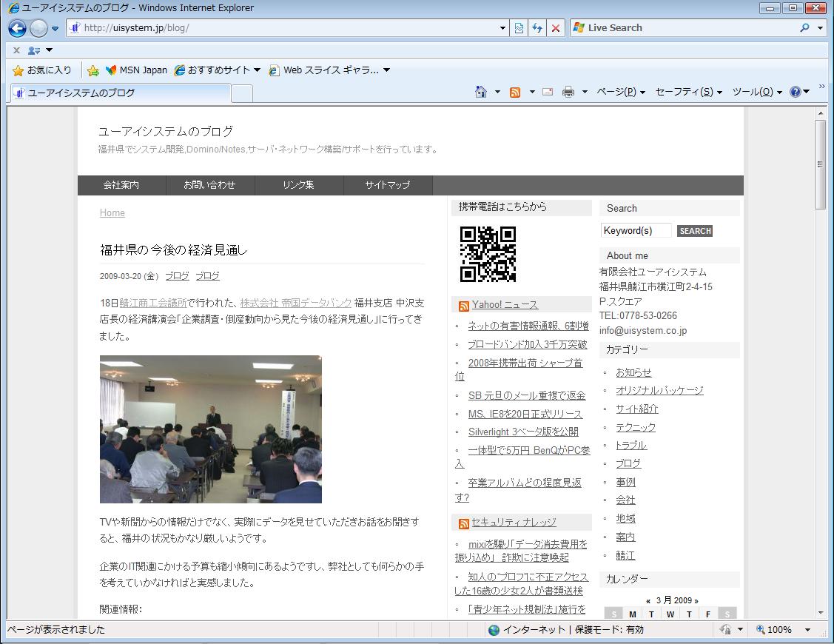Viewport: 834px width, 644px height.
Task: Click the messenger contact icon in toolbar
Action: point(34,50)
